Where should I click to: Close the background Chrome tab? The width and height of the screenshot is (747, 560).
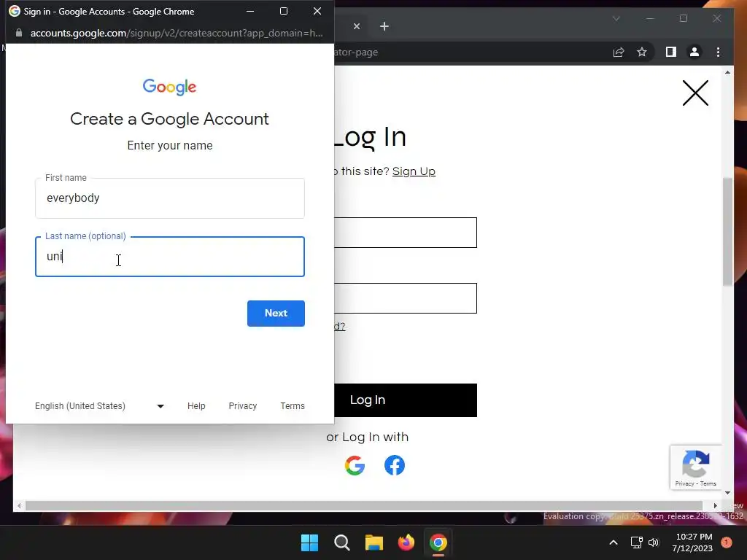pyautogui.click(x=356, y=26)
